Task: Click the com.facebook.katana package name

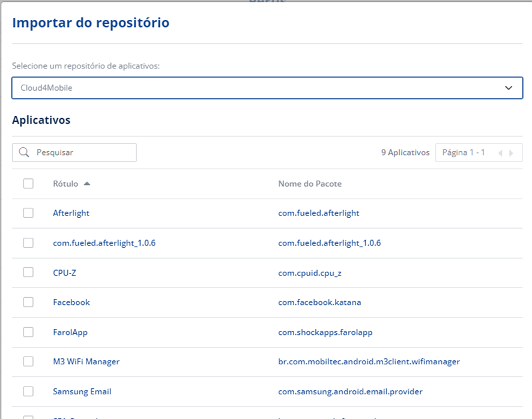Action: [319, 303]
